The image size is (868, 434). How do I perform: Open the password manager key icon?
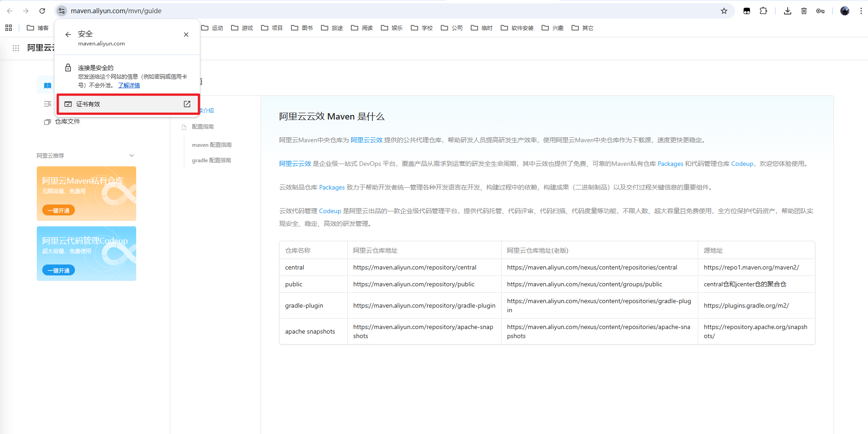(x=820, y=11)
